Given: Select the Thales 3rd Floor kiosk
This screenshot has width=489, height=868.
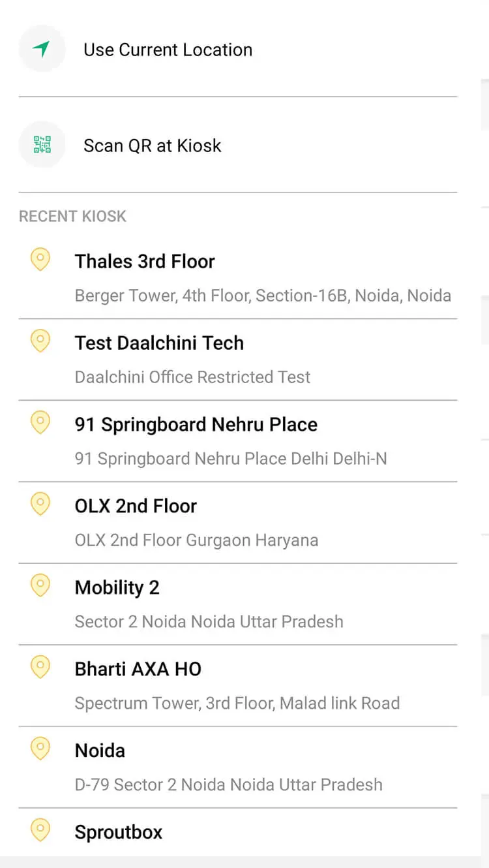Looking at the screenshot, I should tap(145, 262).
